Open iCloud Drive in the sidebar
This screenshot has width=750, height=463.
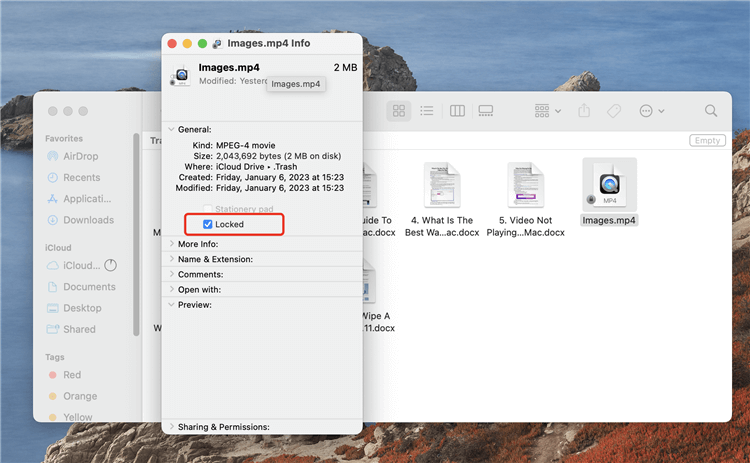pyautogui.click(x=73, y=265)
